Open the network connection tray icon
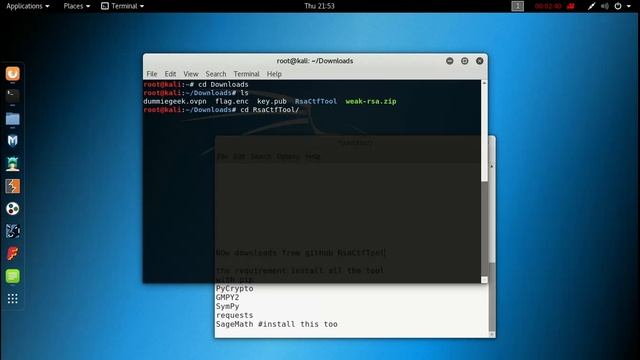 point(591,6)
